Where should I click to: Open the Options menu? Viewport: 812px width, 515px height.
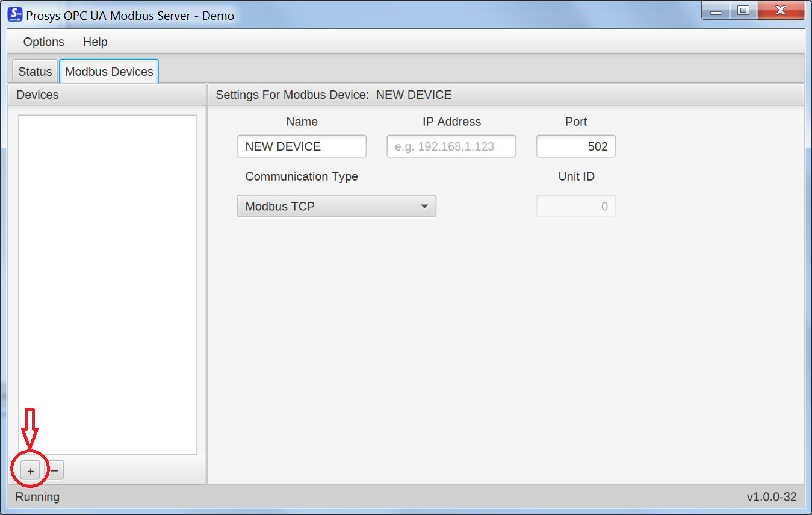click(44, 42)
